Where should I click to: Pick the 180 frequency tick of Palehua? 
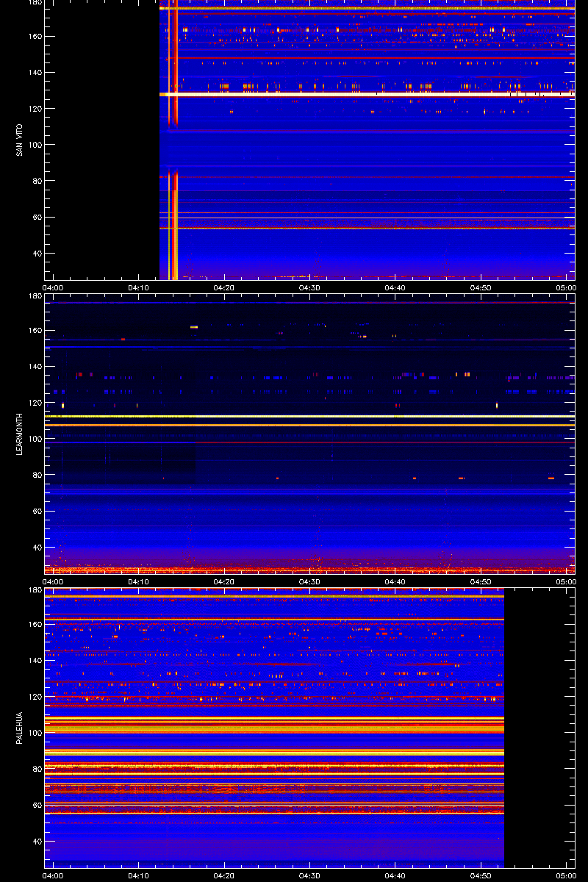[35, 590]
